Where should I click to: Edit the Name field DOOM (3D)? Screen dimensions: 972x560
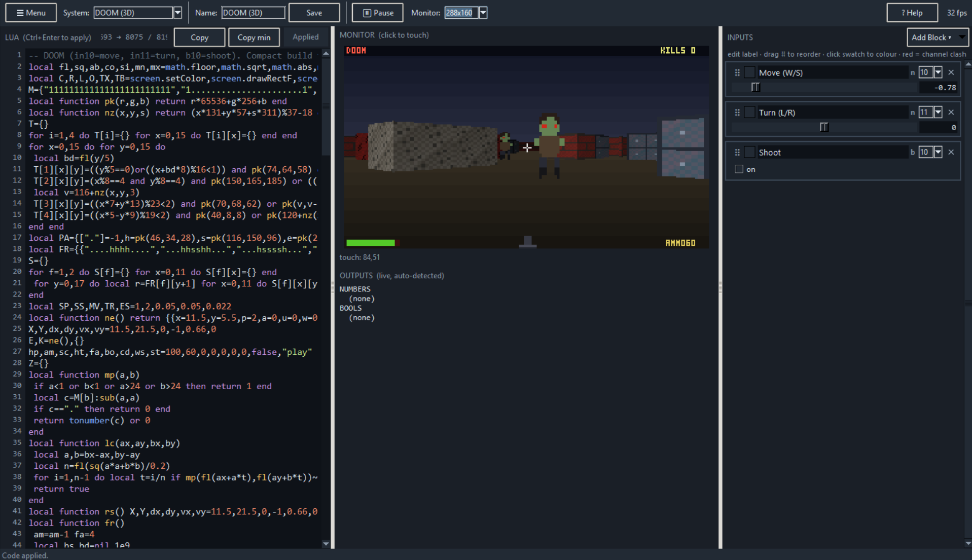253,13
